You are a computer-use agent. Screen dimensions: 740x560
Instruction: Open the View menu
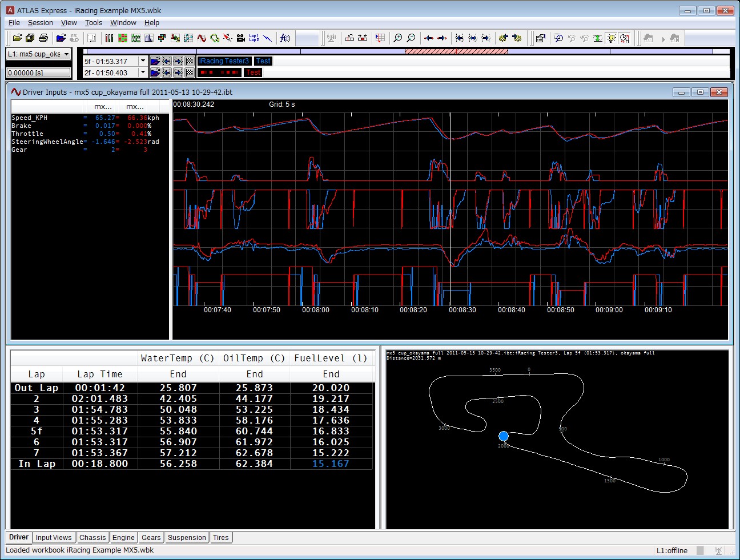pyautogui.click(x=69, y=23)
